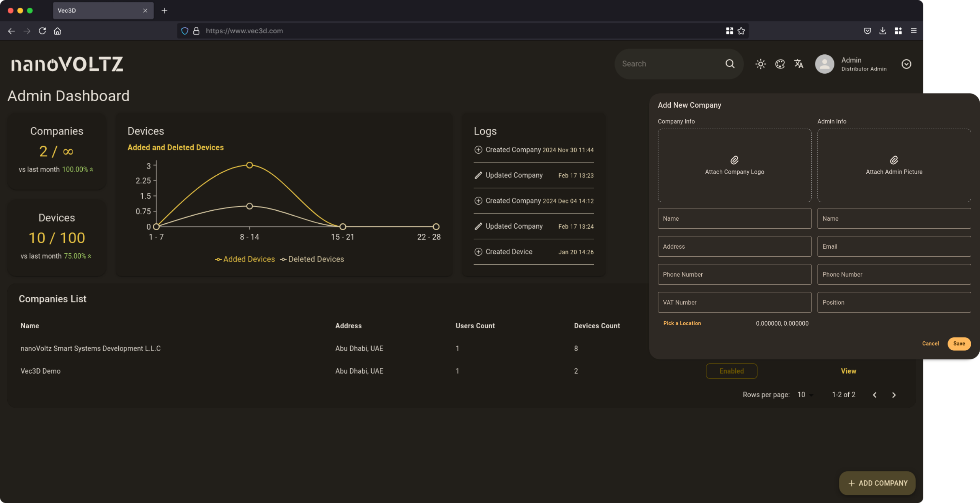980x503 pixels.
Task: Click the company Address field
Action: 734,246
